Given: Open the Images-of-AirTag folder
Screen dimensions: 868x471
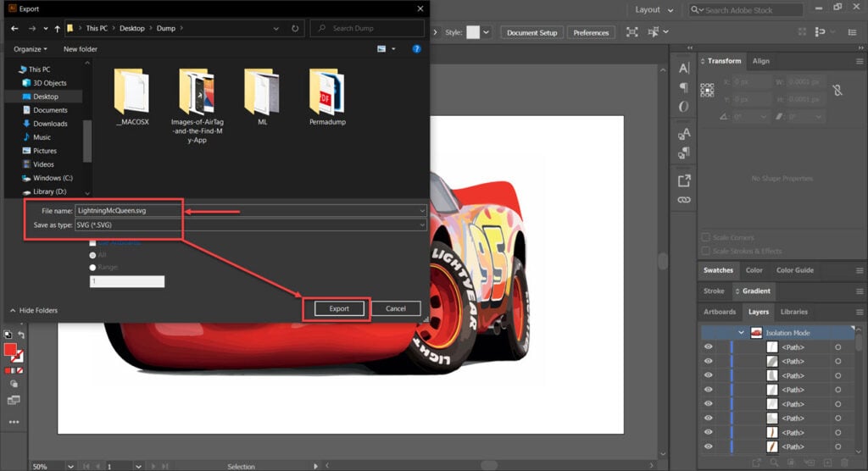Looking at the screenshot, I should point(197,105).
